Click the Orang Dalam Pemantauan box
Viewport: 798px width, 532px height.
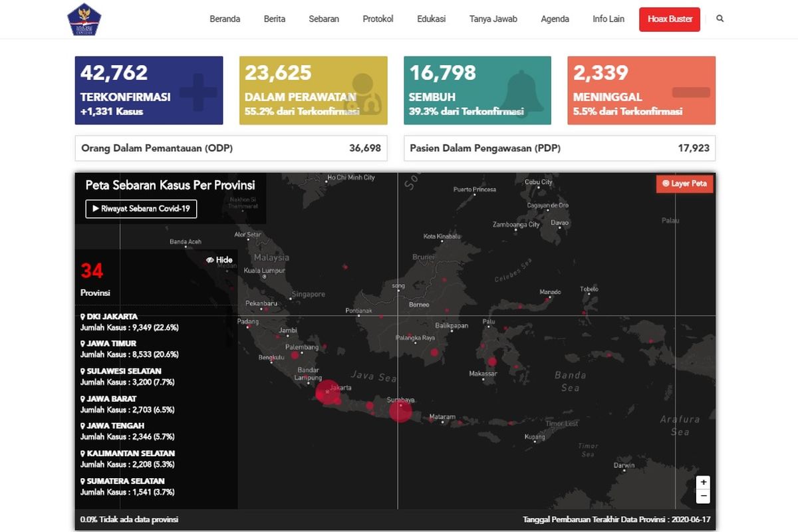(231, 148)
